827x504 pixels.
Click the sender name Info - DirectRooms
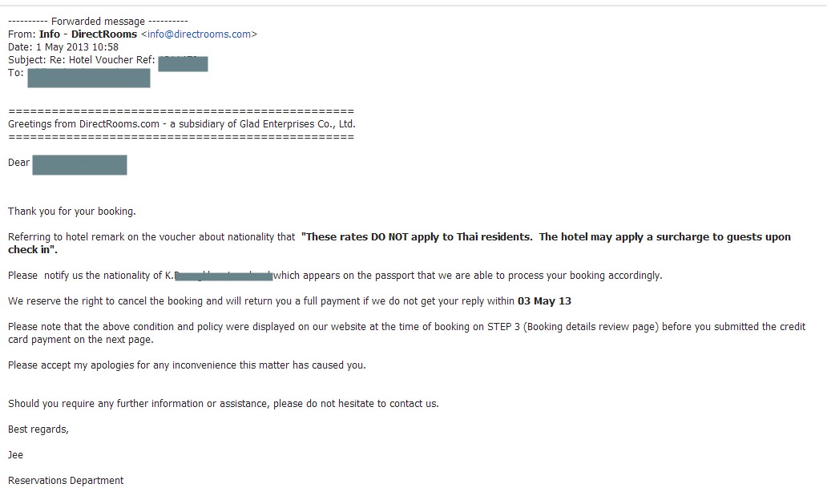tap(88, 34)
